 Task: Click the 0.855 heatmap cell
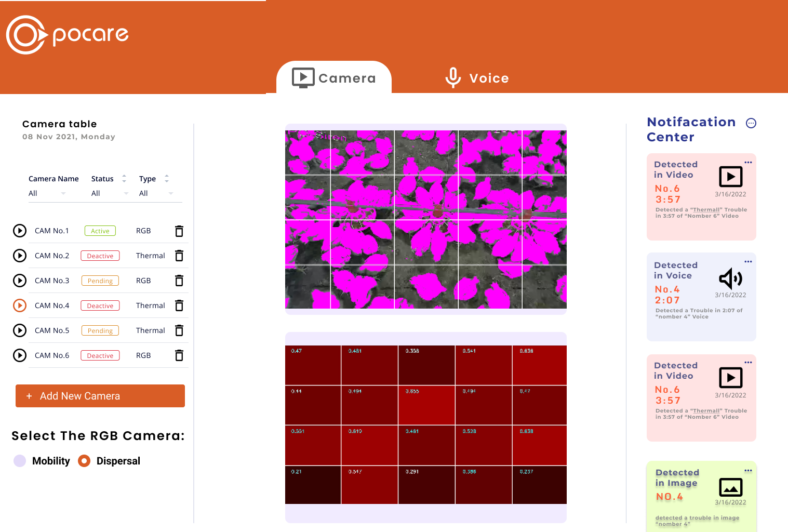tap(426, 405)
